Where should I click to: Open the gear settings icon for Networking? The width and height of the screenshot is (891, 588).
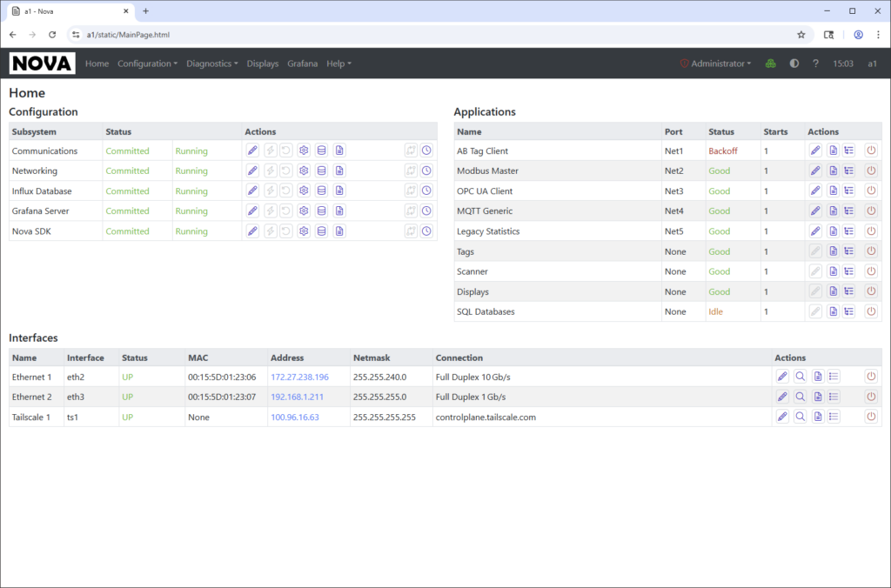click(304, 171)
